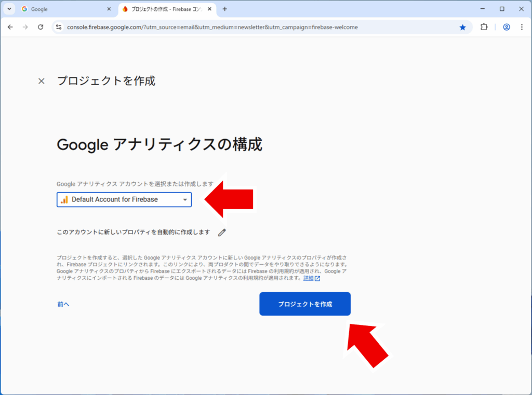Open the 詳細 details link
Image resolution: width=532 pixels, height=395 pixels.
[x=308, y=278]
